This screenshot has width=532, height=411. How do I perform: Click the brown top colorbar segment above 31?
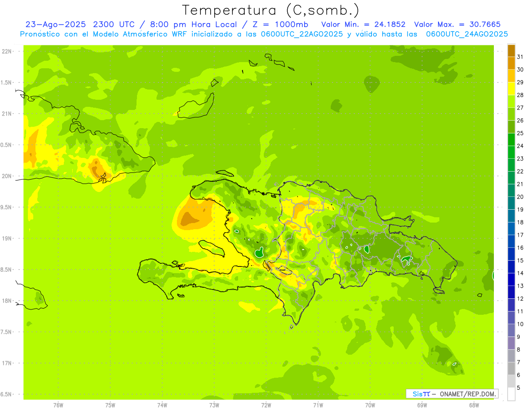point(511,51)
